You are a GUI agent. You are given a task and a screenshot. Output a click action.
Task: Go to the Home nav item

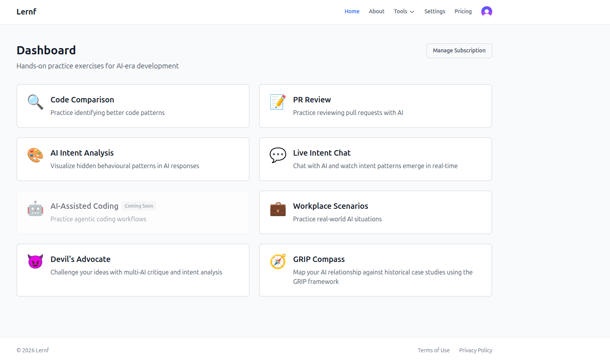tap(352, 12)
